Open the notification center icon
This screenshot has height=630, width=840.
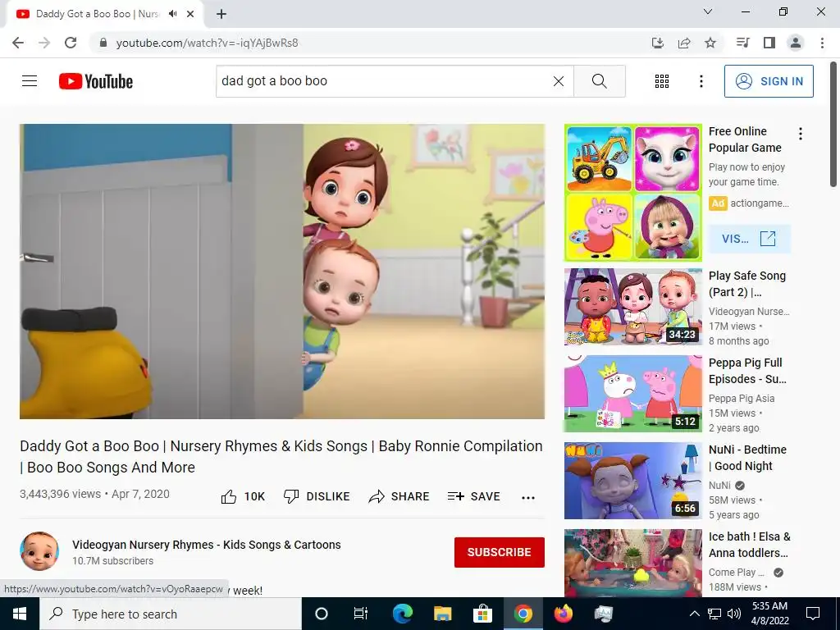pyautogui.click(x=813, y=614)
